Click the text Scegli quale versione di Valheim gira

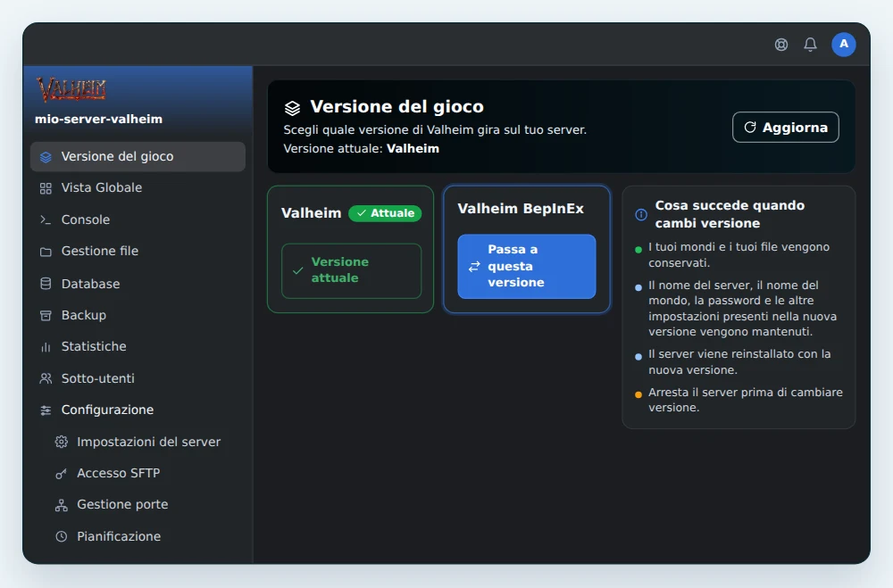click(x=435, y=129)
